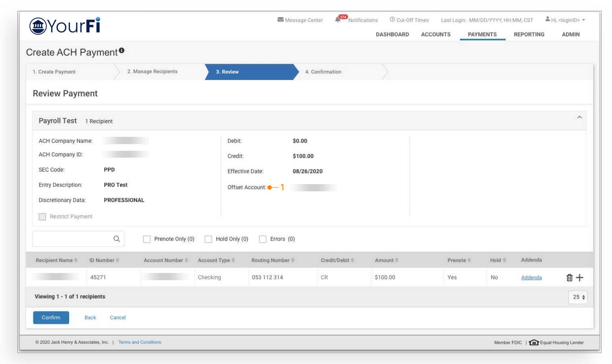Click the search magnifier icon

click(x=116, y=239)
